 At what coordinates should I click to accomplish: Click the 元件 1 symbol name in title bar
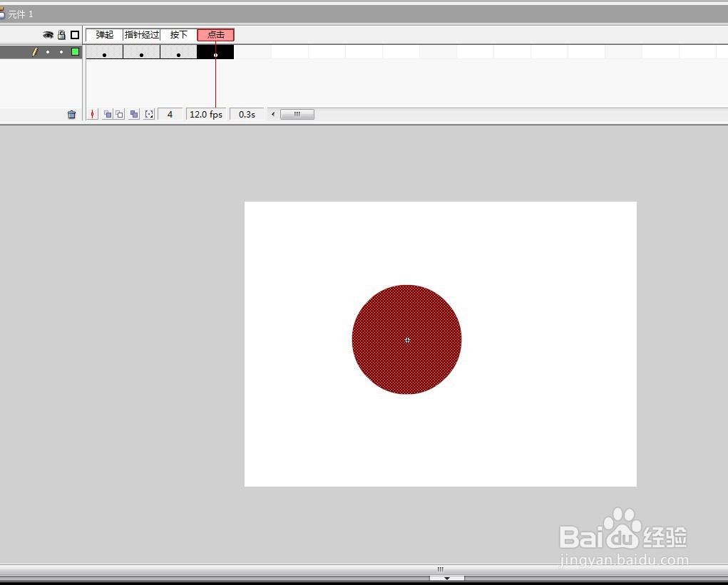[21, 14]
